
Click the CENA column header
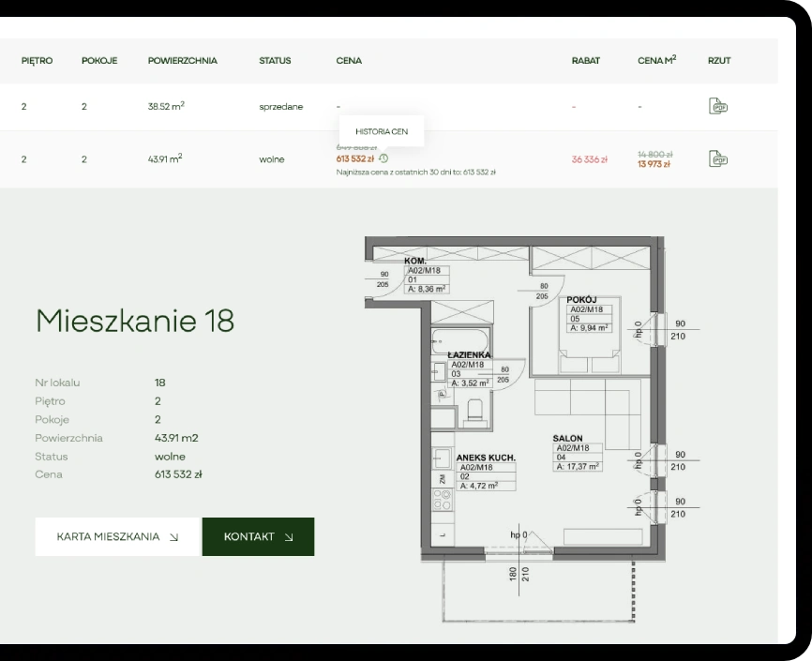tap(349, 61)
